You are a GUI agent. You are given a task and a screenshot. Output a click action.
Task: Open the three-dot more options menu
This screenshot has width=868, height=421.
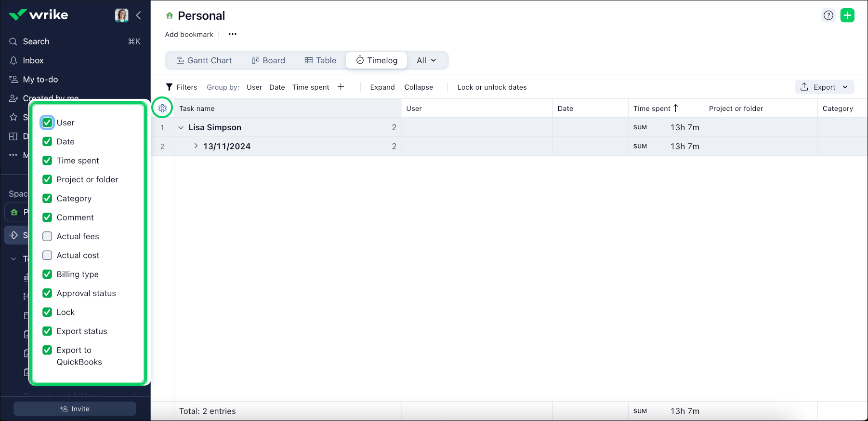pos(233,34)
